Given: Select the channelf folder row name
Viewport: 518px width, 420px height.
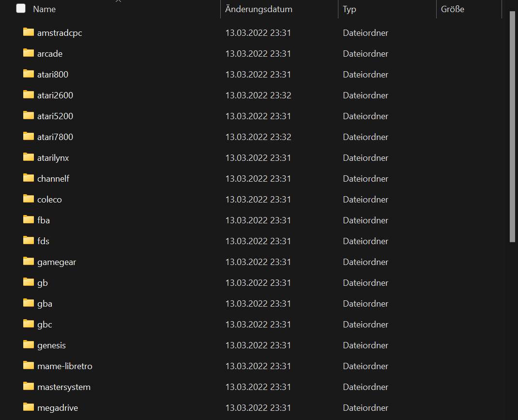Looking at the screenshot, I should (x=53, y=179).
